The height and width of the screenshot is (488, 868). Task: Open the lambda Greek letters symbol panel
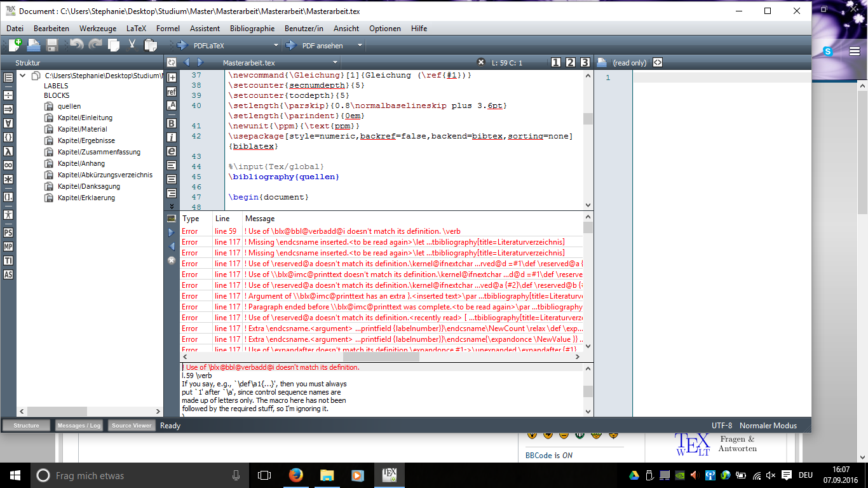tap(8, 151)
